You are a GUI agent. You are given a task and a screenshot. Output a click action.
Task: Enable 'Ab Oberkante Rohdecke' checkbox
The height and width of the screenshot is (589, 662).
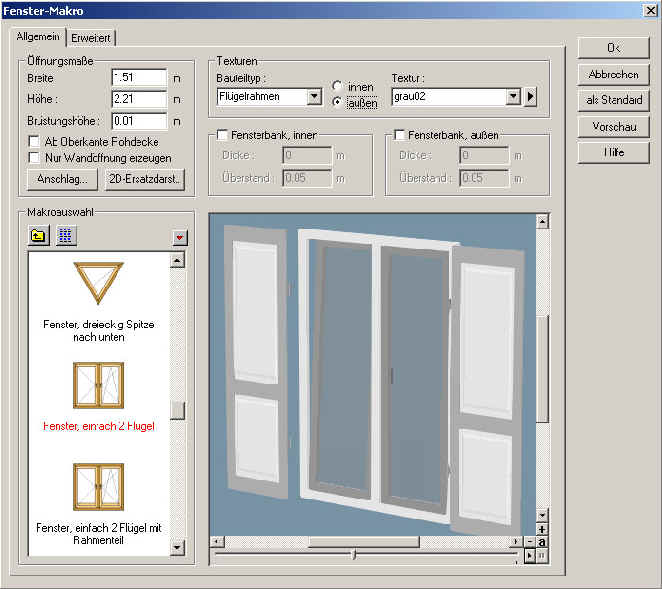(x=34, y=141)
